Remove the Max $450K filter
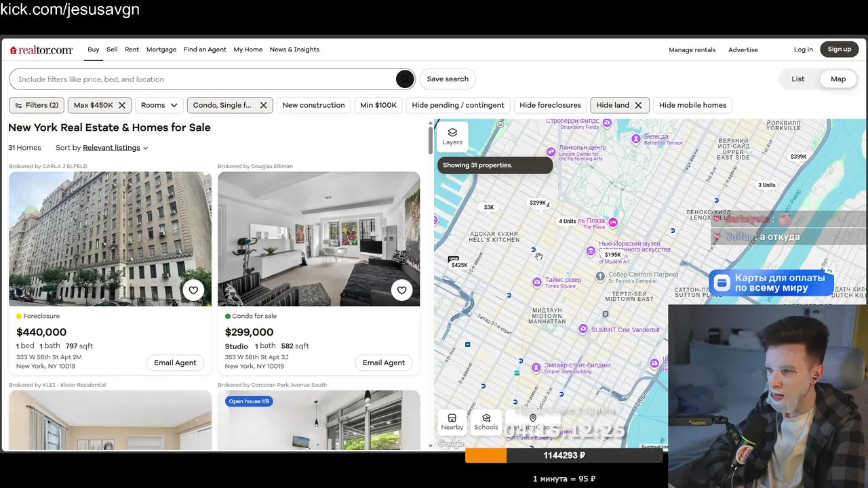868x488 pixels. (122, 105)
